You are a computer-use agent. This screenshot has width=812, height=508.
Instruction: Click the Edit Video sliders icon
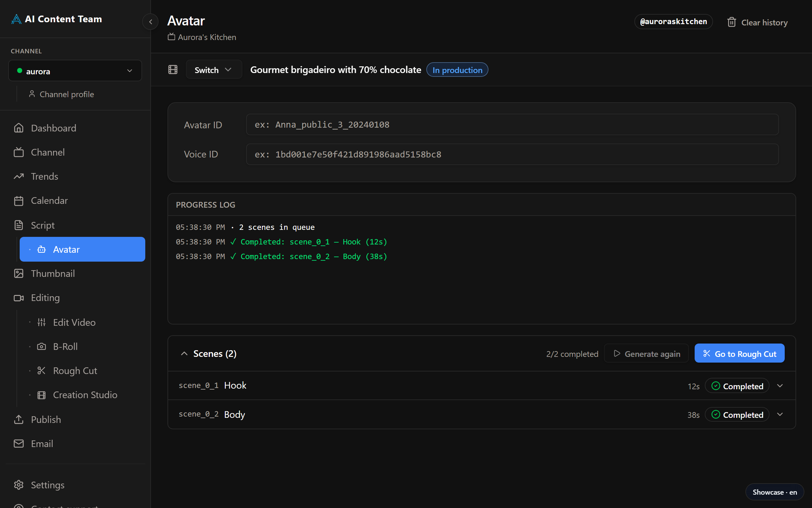[42, 322]
